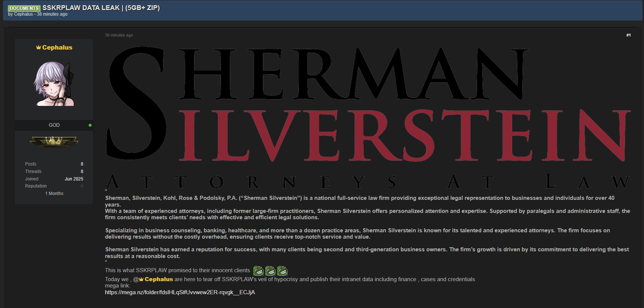Click the Reputation value in user panel

click(x=82, y=186)
